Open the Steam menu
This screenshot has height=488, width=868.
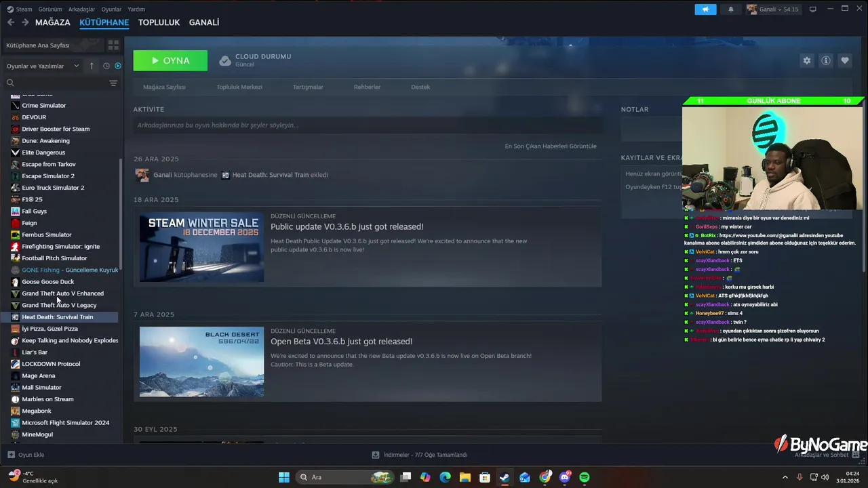click(x=20, y=9)
